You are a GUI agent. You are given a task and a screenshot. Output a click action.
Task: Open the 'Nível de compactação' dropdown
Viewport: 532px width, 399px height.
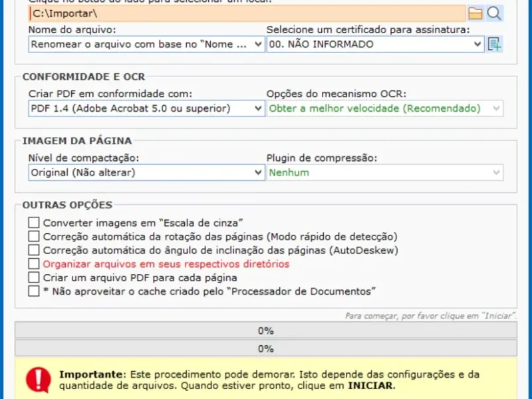[x=146, y=172]
